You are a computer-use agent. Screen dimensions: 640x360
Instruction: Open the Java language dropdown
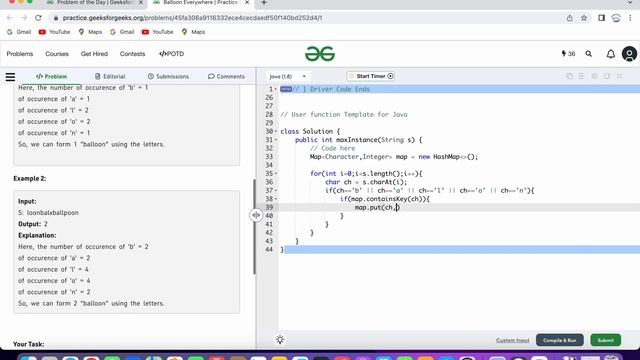tap(287, 76)
